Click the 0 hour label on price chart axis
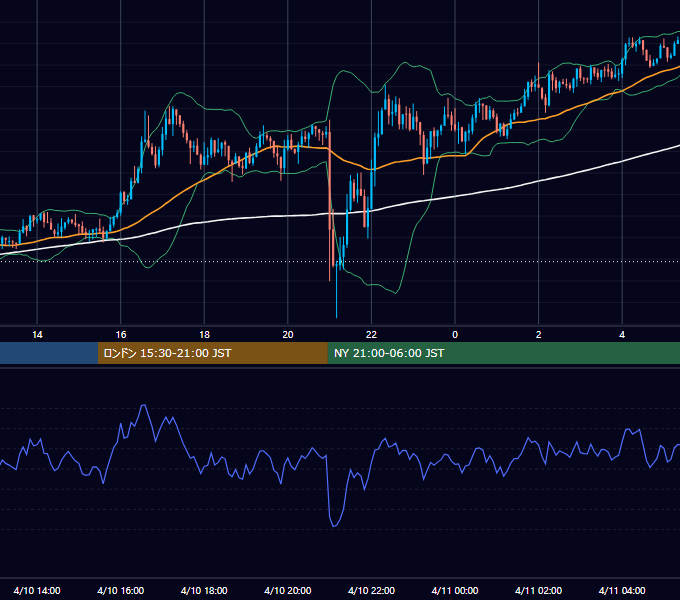680x600 pixels. pos(455,335)
